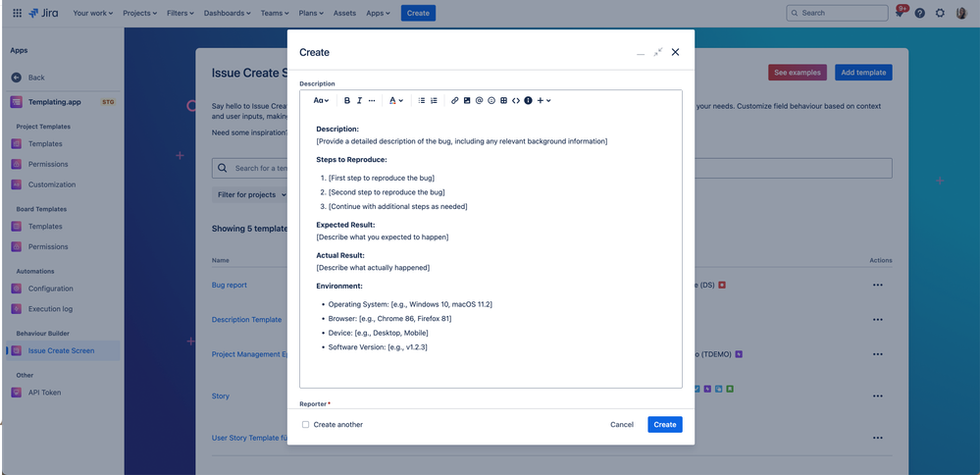Open the Jira app switcher grid
The height and width of the screenshot is (475, 980).
pyautogui.click(x=17, y=13)
